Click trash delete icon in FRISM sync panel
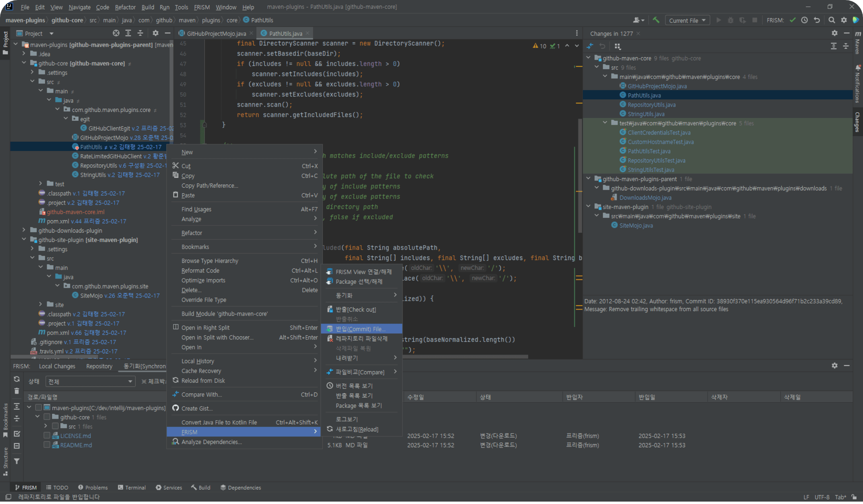The height and width of the screenshot is (504, 863). 17,391
